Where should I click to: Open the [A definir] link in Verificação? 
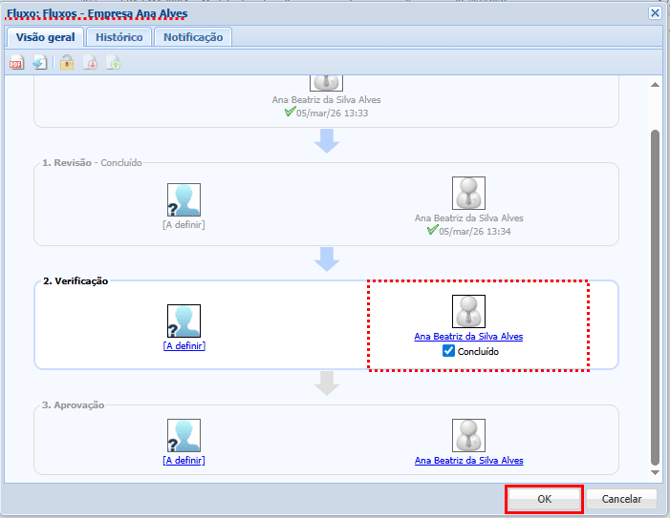(183, 345)
